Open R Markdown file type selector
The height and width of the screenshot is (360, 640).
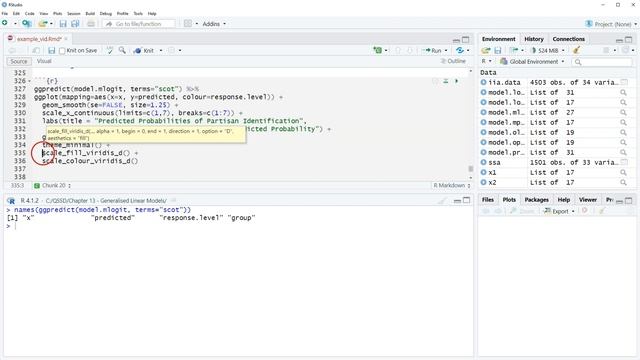click(451, 185)
